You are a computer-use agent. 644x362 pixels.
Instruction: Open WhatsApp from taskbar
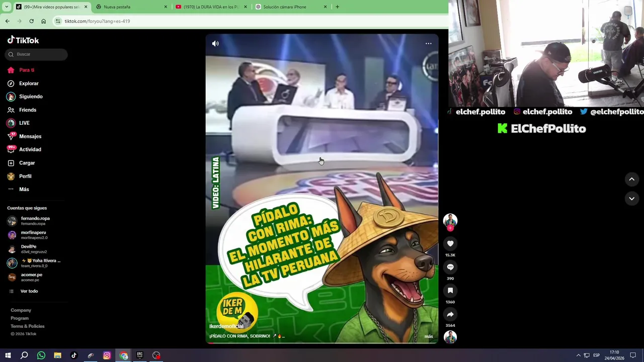[x=41, y=355]
